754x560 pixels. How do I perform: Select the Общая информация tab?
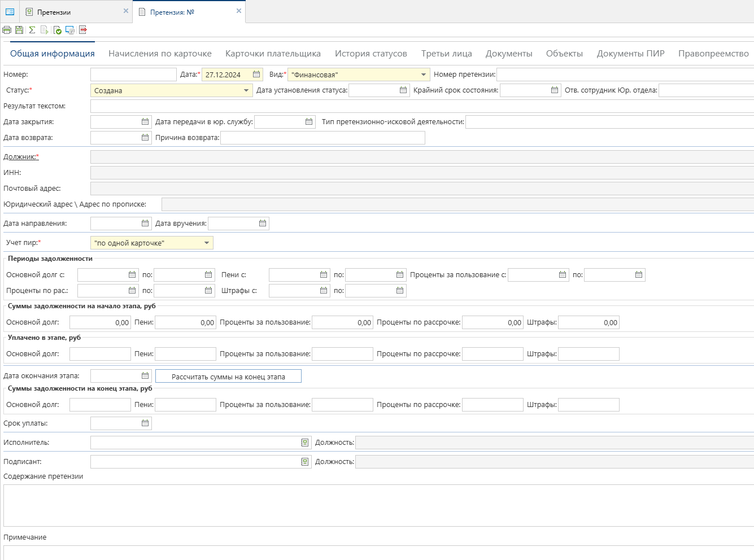(x=53, y=54)
